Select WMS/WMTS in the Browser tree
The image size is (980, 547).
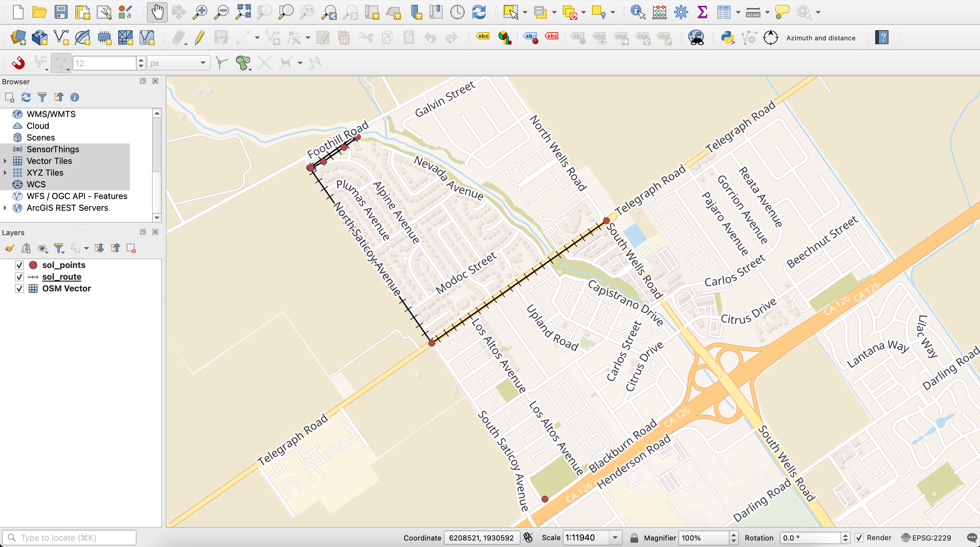pyautogui.click(x=51, y=114)
